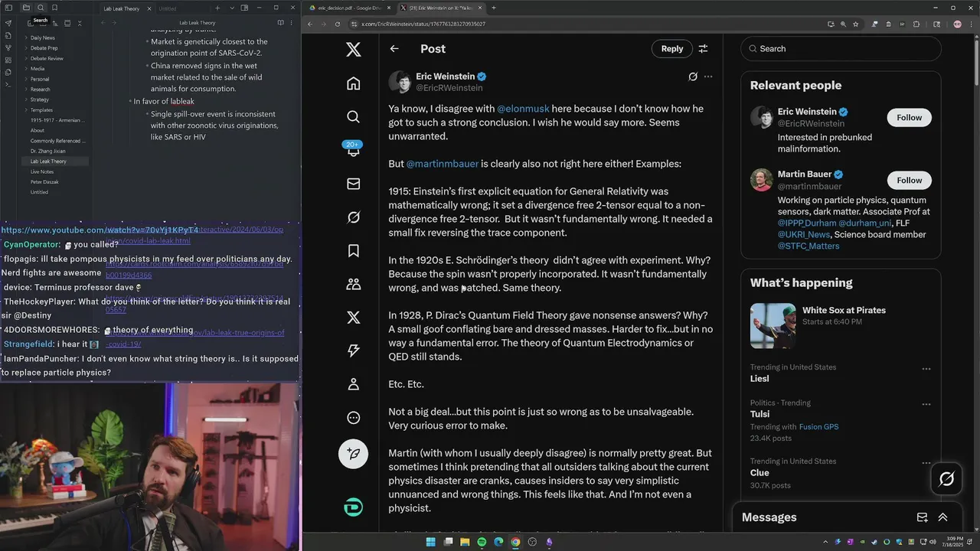Open Peter Daszak note in Obsidian
This screenshot has width=980, height=551.
pyautogui.click(x=44, y=182)
